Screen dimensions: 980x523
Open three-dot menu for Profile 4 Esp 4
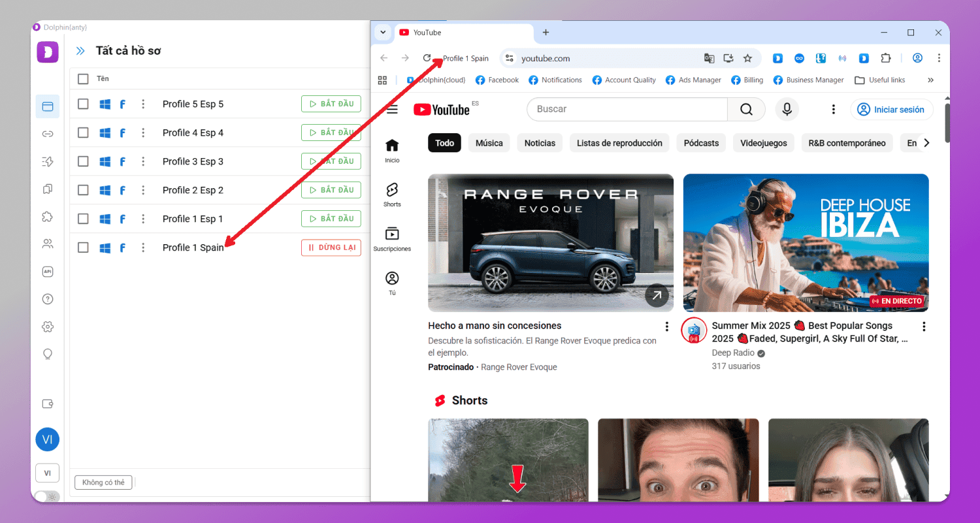(x=143, y=133)
